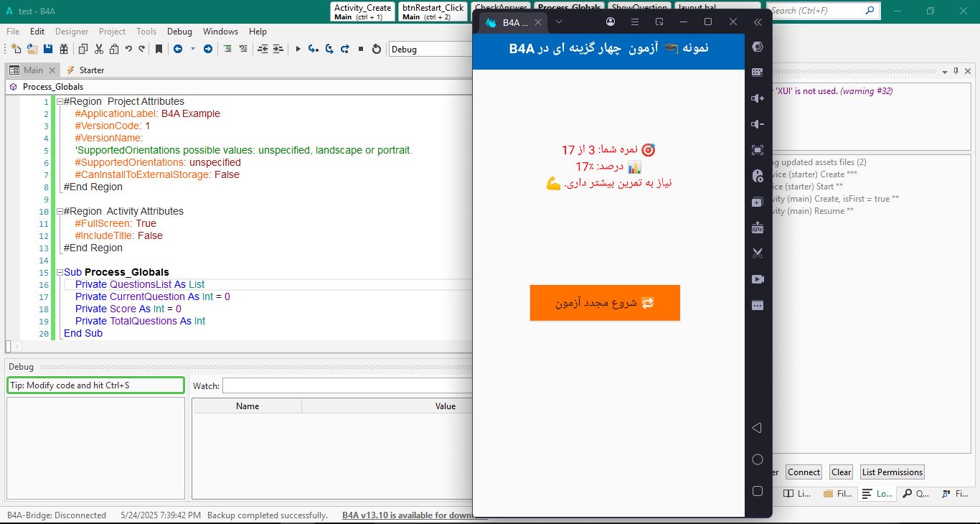Run the project with the play icon
Screen dimensions: 980x524
[298, 49]
